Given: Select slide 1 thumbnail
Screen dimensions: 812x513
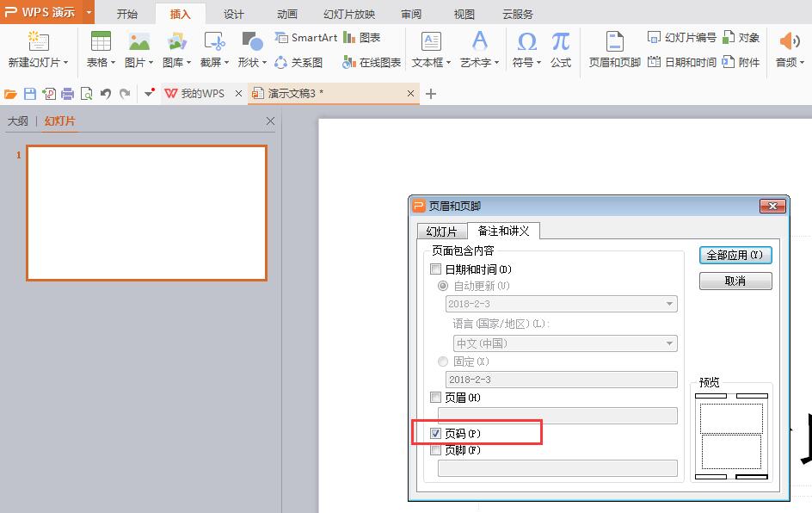Looking at the screenshot, I should (x=146, y=213).
